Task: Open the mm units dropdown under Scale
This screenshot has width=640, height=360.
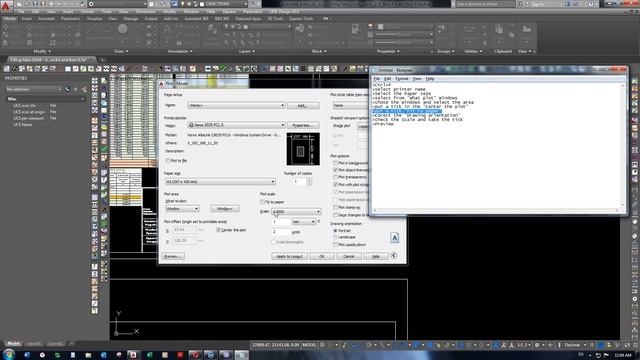Action: (304, 222)
